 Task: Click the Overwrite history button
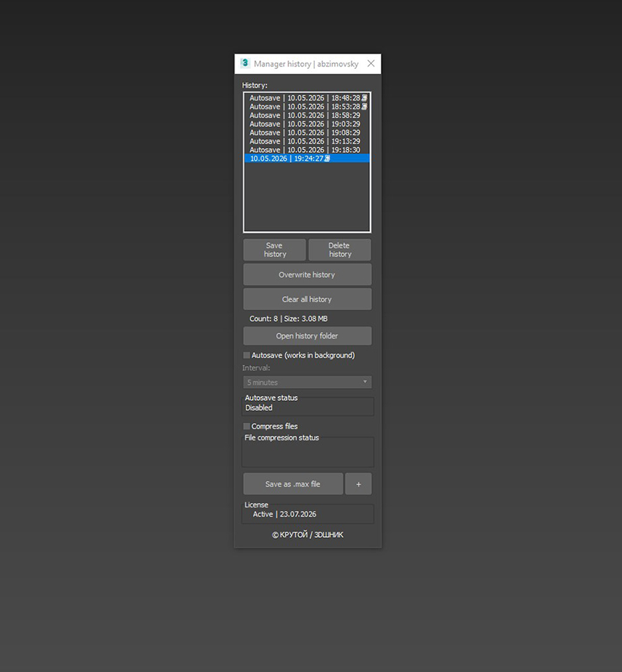point(307,275)
